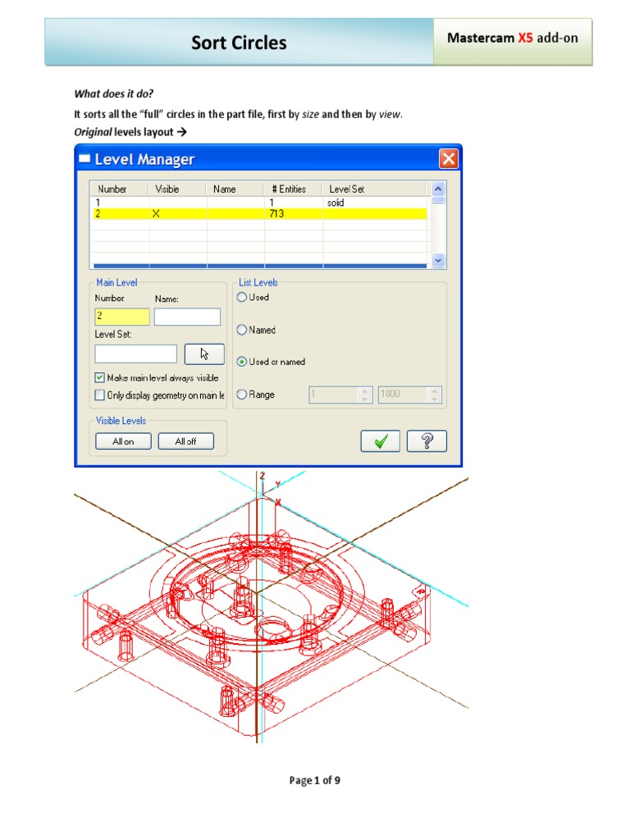Select highlighted level row number 2
Screen dimensions: 630x840
(260, 213)
